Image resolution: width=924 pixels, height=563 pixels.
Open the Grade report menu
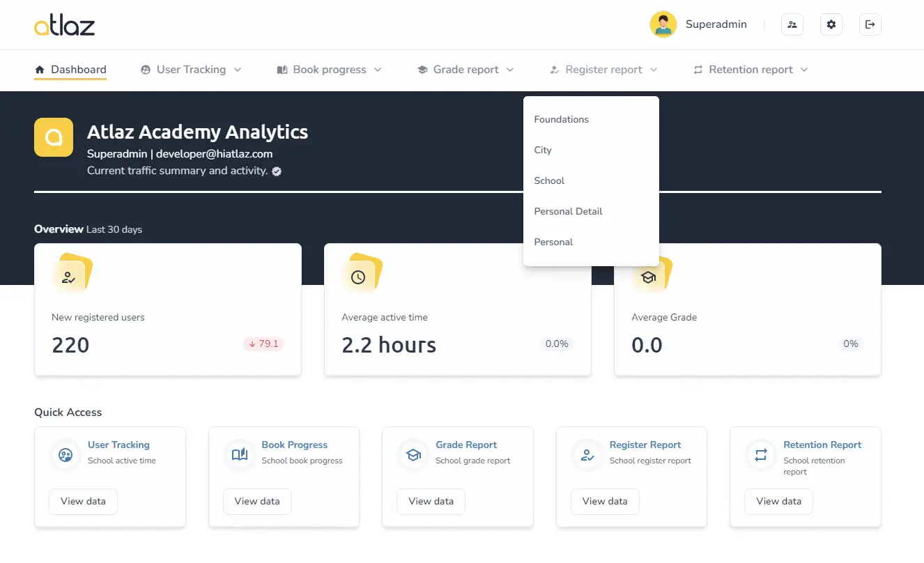(465, 70)
